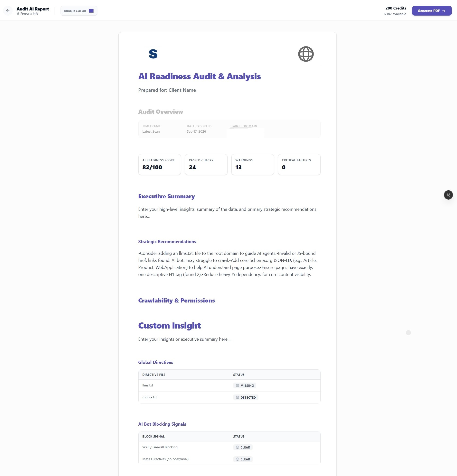
Task: Click the strategic recommendations paragraph
Action: [227, 264]
